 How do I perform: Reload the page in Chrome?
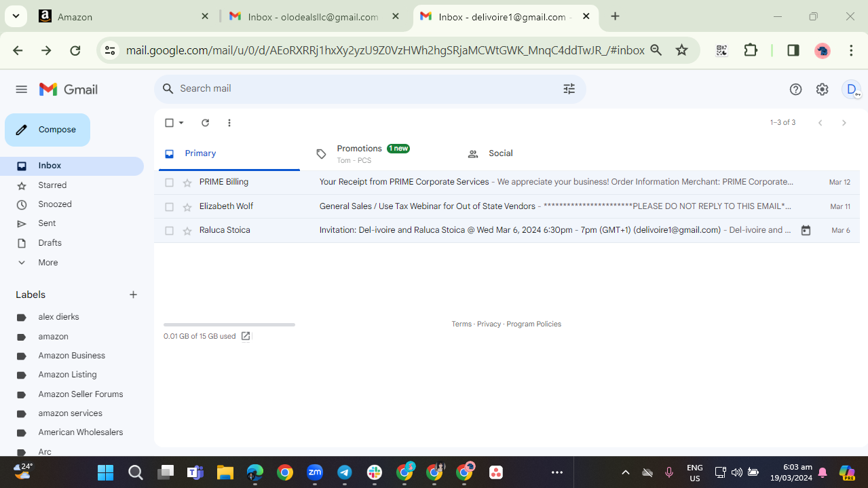click(75, 50)
